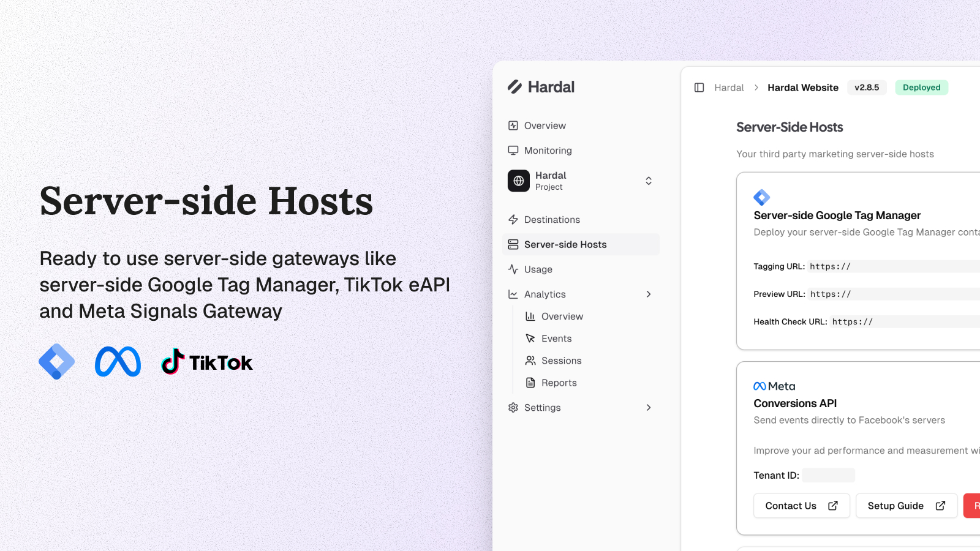Click the Usage activity icon
980x551 pixels.
(513, 269)
